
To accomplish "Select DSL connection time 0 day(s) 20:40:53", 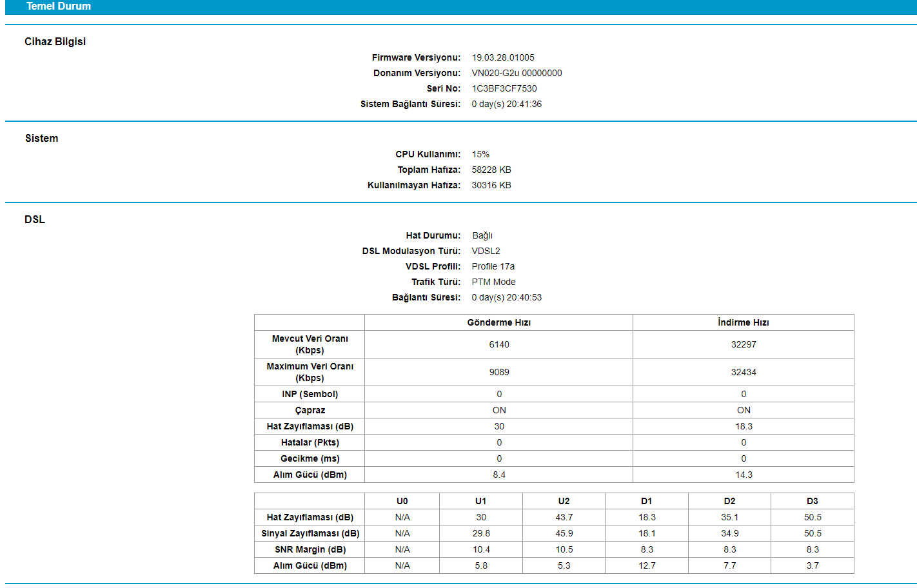I will point(507,297).
